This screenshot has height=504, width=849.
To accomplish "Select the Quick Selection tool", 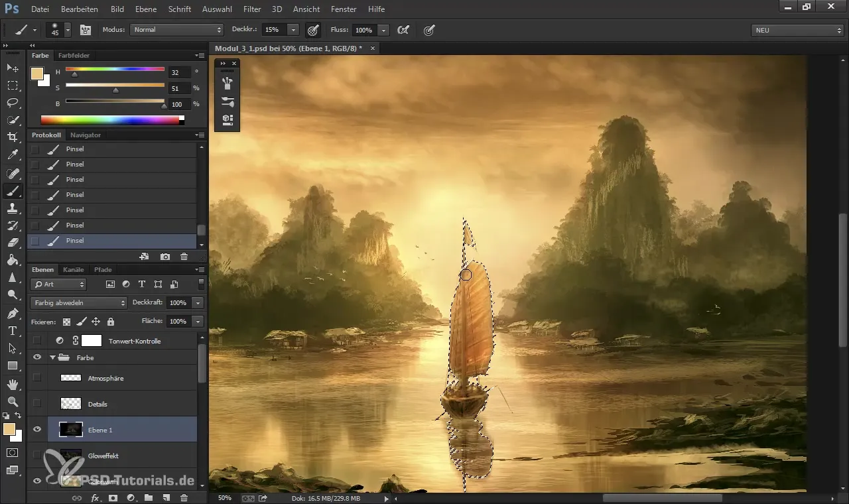I will coord(13,120).
